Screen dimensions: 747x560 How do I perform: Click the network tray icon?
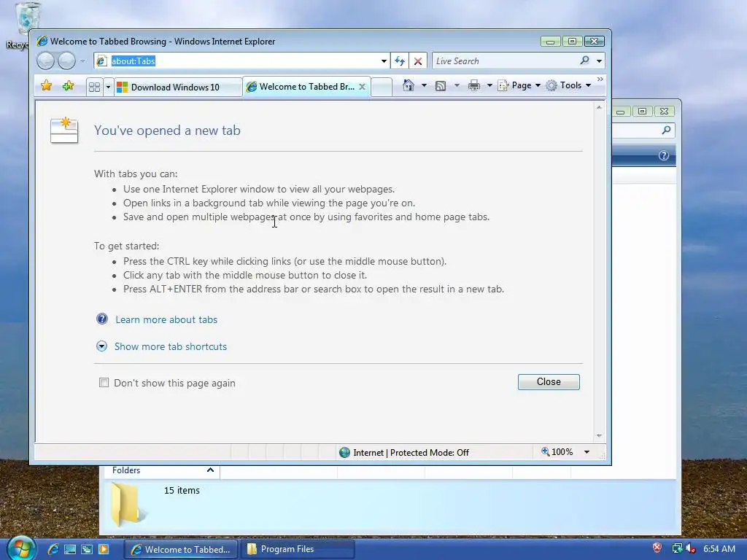[x=677, y=548]
